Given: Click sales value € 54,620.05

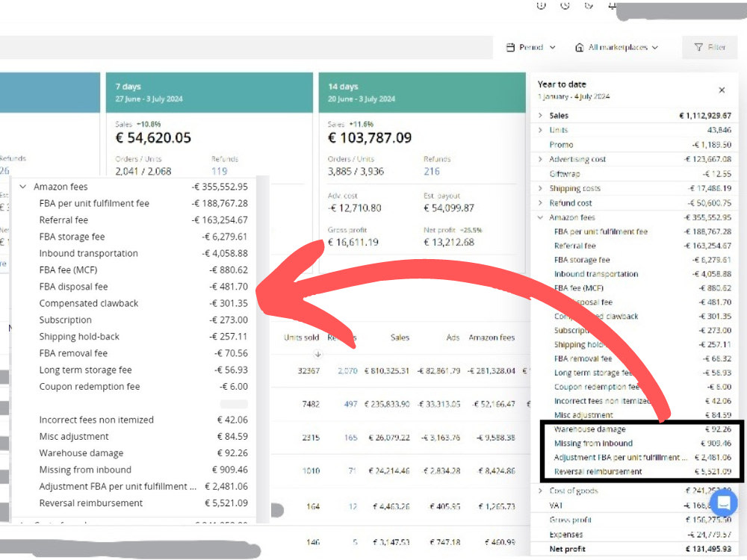Looking at the screenshot, I should (x=153, y=138).
